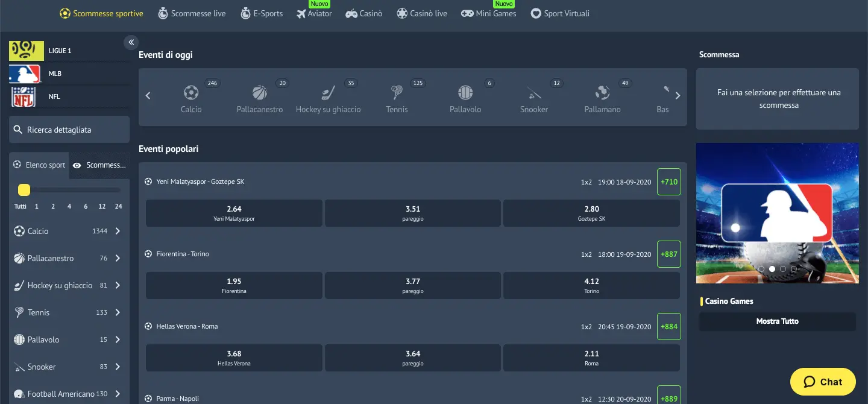Click the yellow time filter slider handle
This screenshot has width=868, height=404.
pos(24,190)
